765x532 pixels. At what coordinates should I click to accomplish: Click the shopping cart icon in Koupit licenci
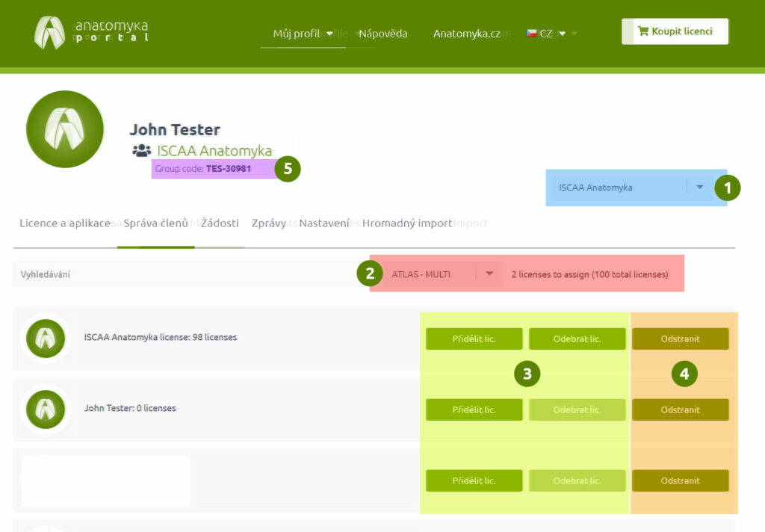click(x=642, y=32)
